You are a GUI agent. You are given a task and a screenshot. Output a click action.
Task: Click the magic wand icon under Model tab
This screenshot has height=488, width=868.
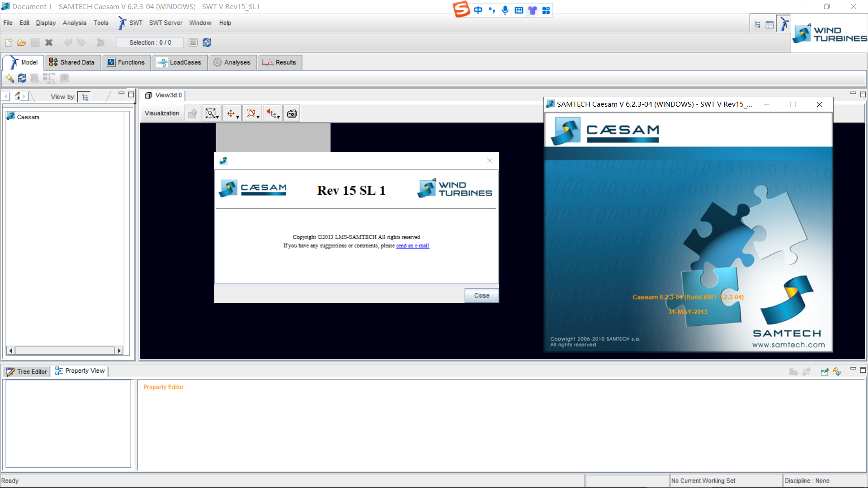[9, 78]
